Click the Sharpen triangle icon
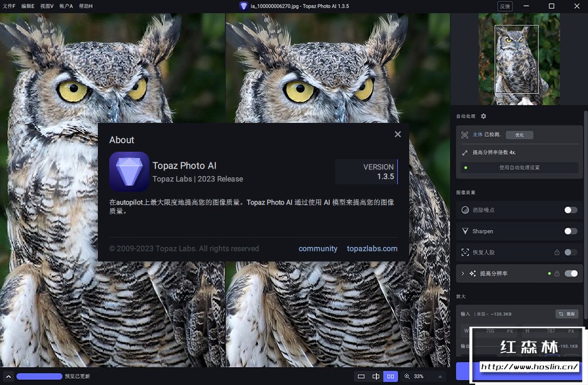This screenshot has width=588, height=385. pos(465,231)
